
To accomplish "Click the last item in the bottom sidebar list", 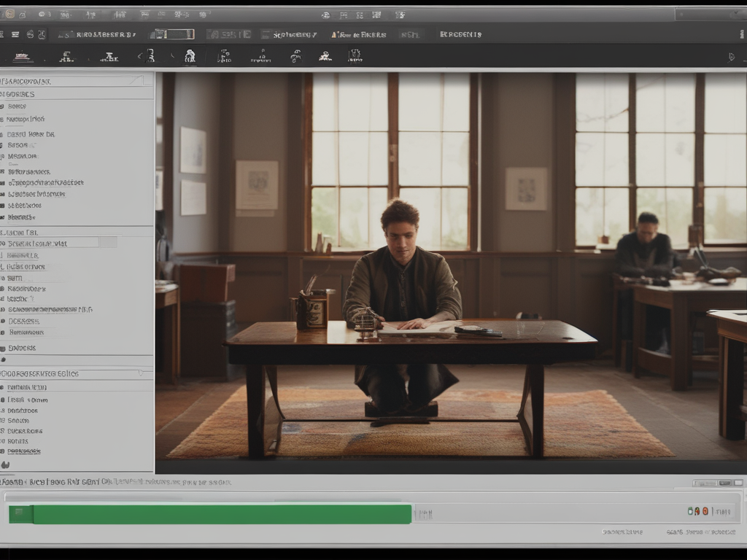I will pyautogui.click(x=24, y=451).
